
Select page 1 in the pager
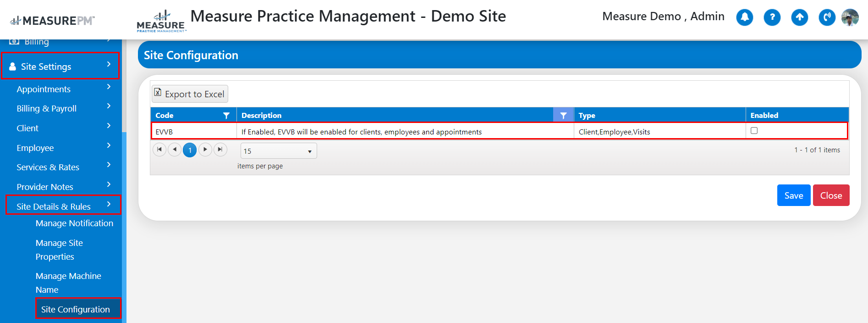tap(190, 150)
